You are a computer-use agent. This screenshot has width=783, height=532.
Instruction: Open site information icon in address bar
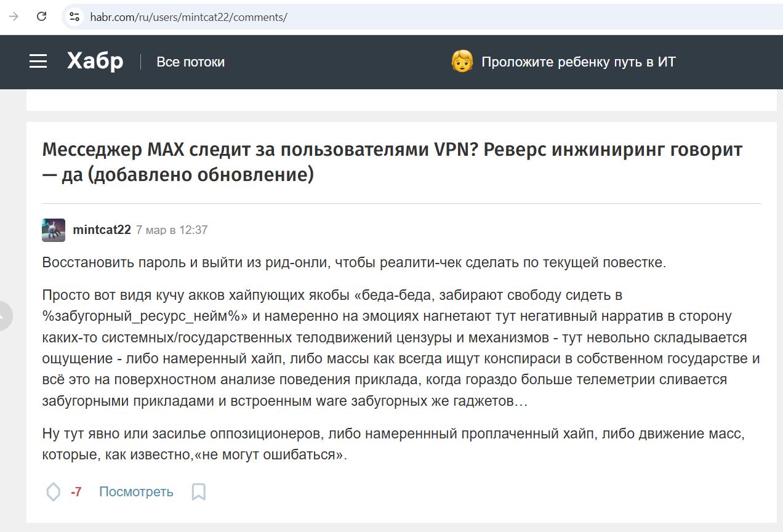tap(74, 17)
